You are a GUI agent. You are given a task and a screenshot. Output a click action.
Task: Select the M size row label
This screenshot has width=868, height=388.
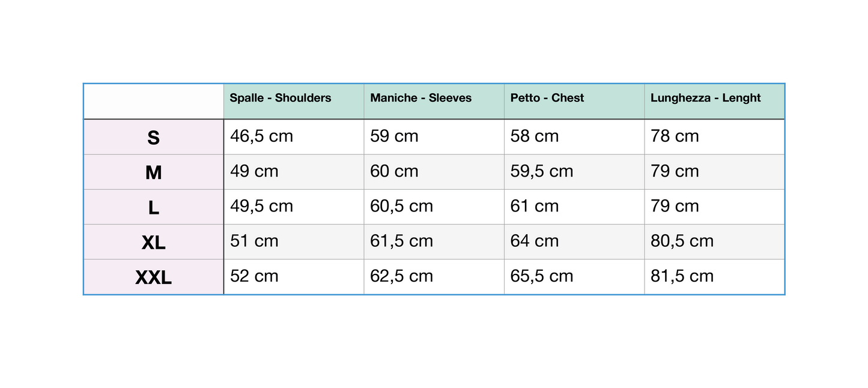154,172
